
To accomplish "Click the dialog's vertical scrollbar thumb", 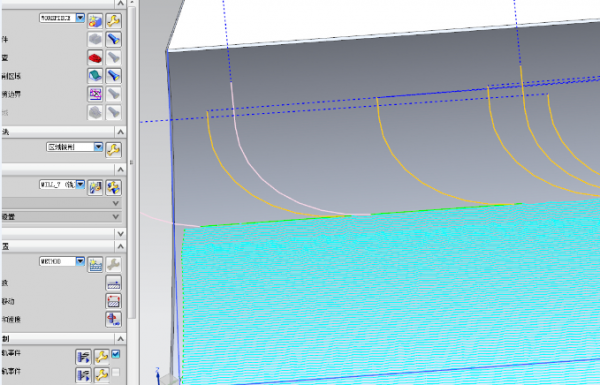I will [132, 163].
